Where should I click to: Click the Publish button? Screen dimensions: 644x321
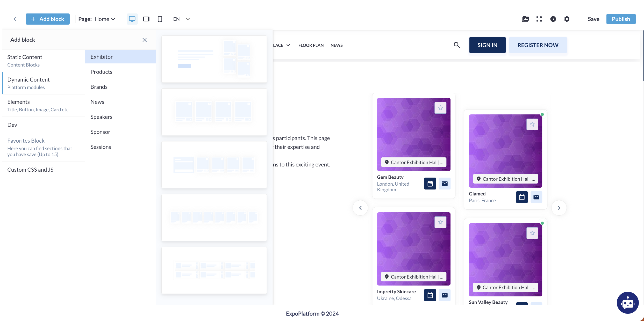tap(621, 19)
